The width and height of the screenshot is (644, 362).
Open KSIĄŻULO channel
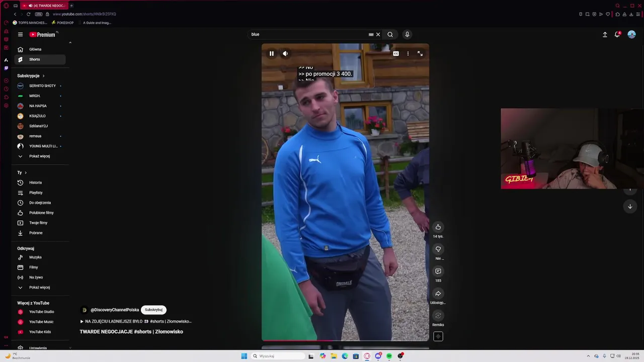(x=40, y=116)
